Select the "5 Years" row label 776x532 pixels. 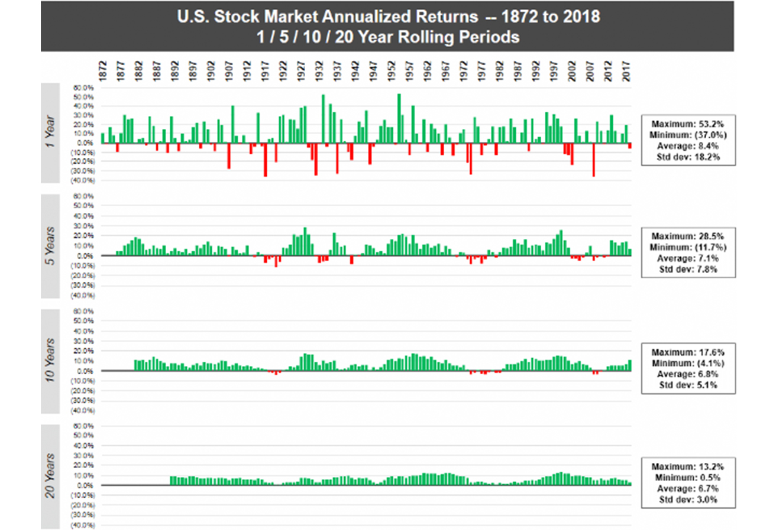point(51,245)
